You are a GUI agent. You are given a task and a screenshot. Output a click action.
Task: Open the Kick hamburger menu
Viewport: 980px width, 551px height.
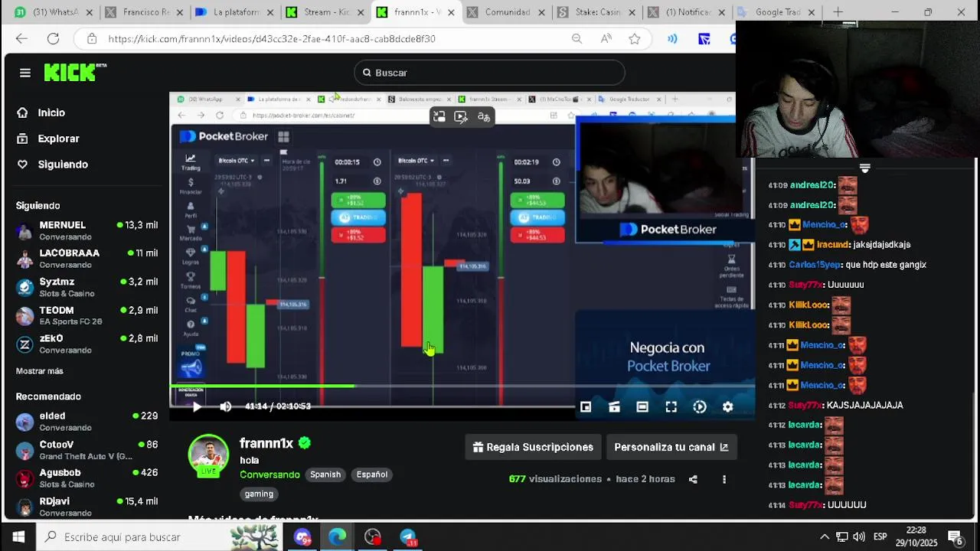(x=25, y=73)
